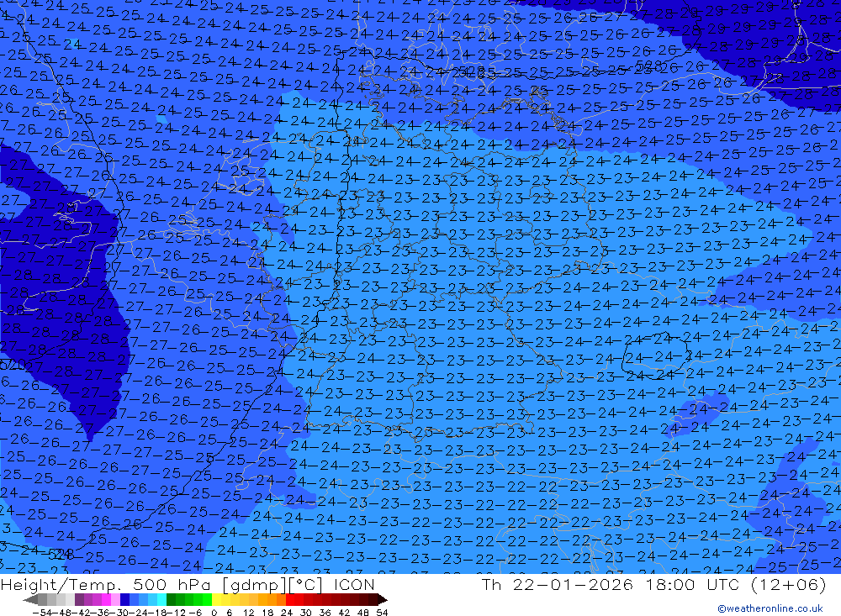Screen dimensions: 841x616
Task: Select the red 24 legend swatch
Action: pyautogui.click(x=290, y=600)
